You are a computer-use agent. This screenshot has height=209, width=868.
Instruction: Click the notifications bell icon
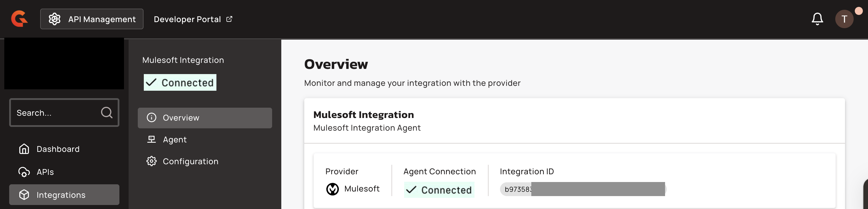[817, 19]
